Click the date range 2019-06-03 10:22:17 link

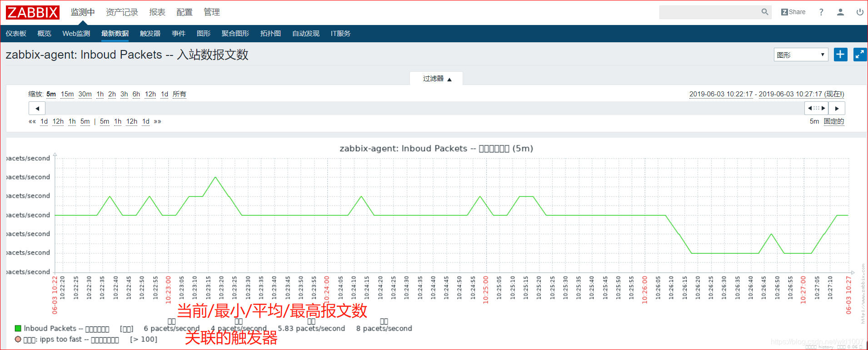point(721,94)
